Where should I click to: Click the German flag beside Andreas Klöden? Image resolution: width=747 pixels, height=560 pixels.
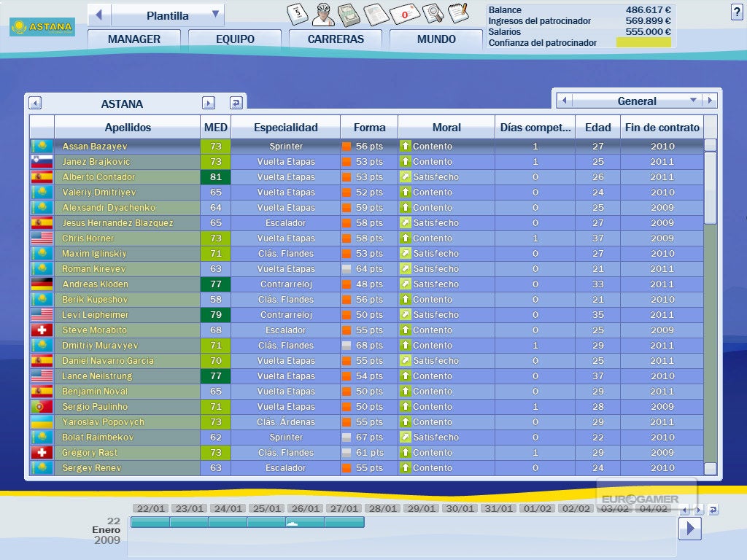pos(42,284)
